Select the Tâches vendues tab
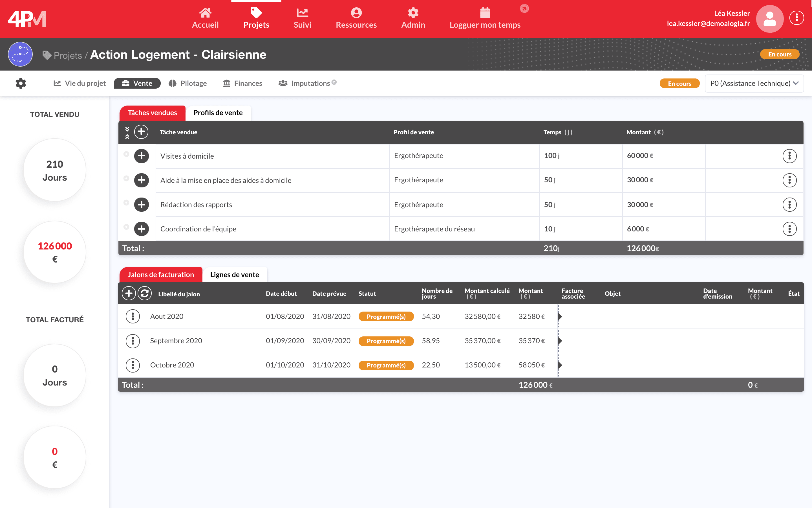 pyautogui.click(x=152, y=113)
